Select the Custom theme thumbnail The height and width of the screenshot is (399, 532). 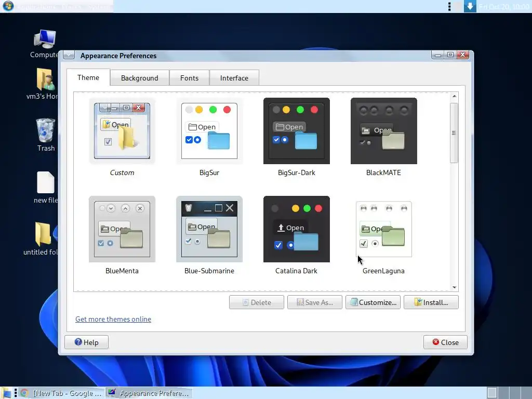pos(122,131)
